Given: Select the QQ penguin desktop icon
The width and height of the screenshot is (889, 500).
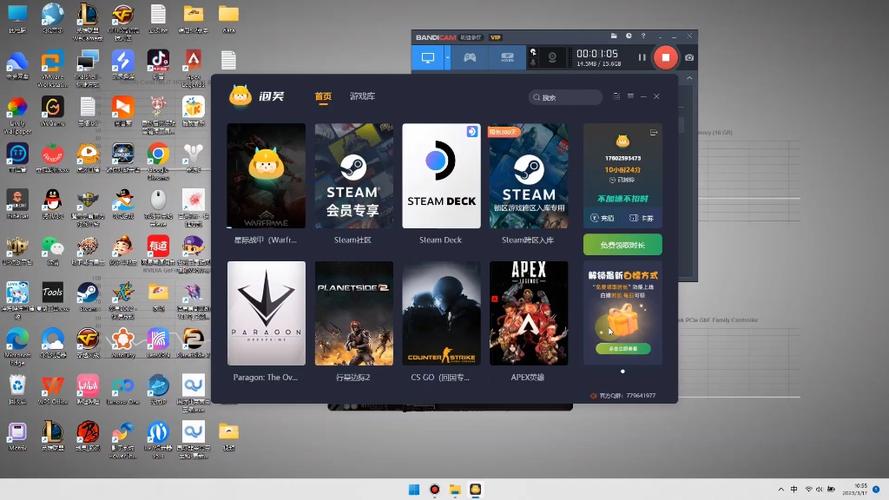Looking at the screenshot, I should [x=52, y=200].
